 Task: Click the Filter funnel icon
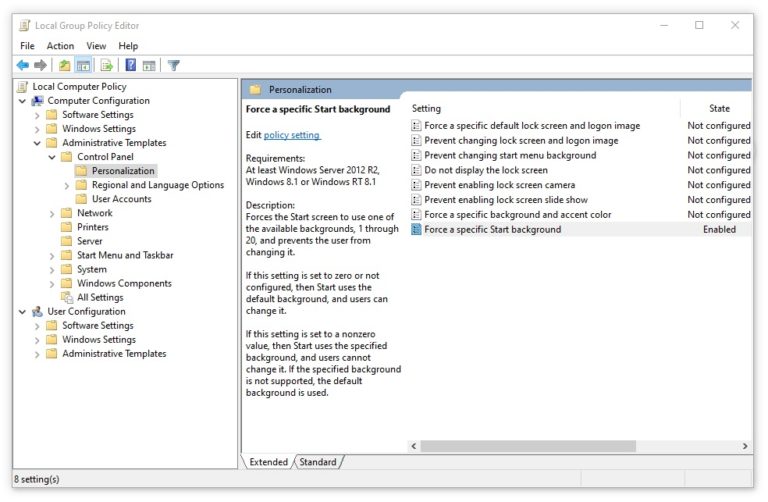(174, 66)
